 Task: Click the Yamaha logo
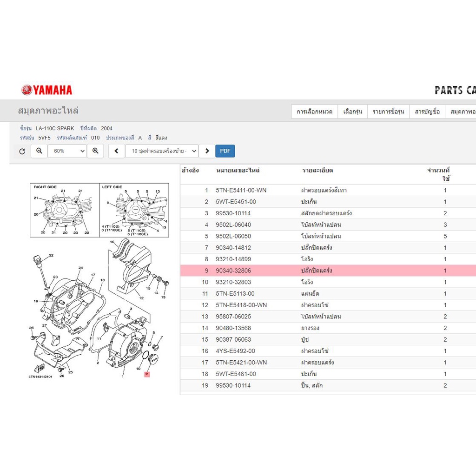click(47, 90)
